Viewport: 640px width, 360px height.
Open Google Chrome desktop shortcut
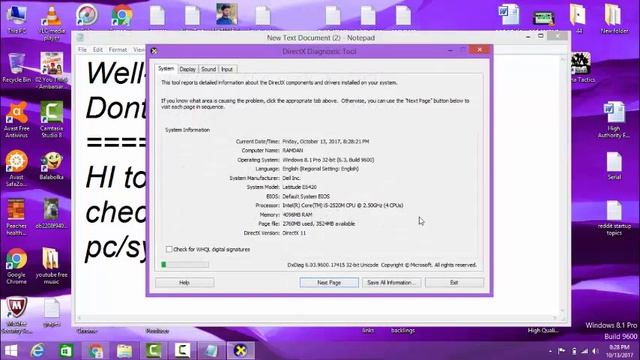pos(16,266)
